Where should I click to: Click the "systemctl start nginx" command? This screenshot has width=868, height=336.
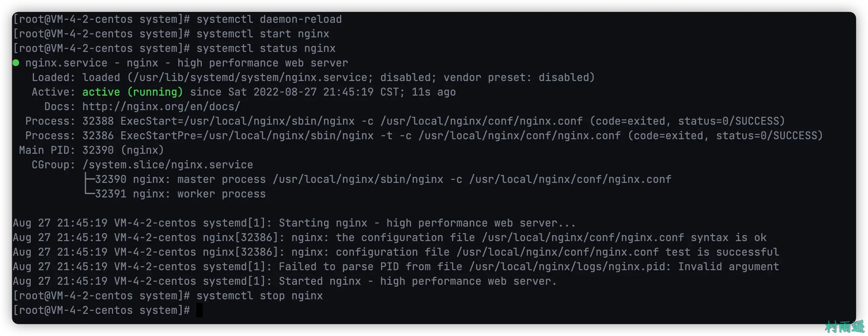point(263,34)
